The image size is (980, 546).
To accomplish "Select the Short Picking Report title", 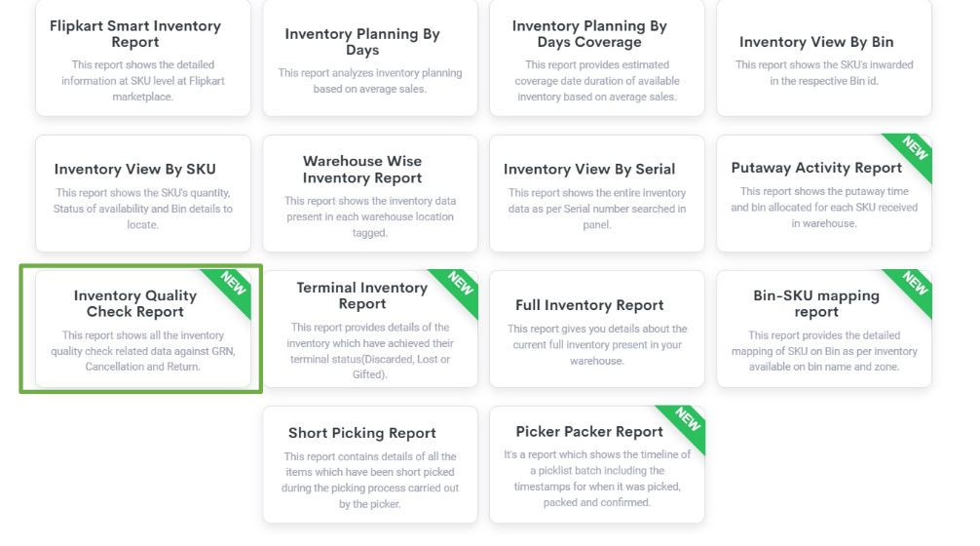I will pyautogui.click(x=362, y=433).
